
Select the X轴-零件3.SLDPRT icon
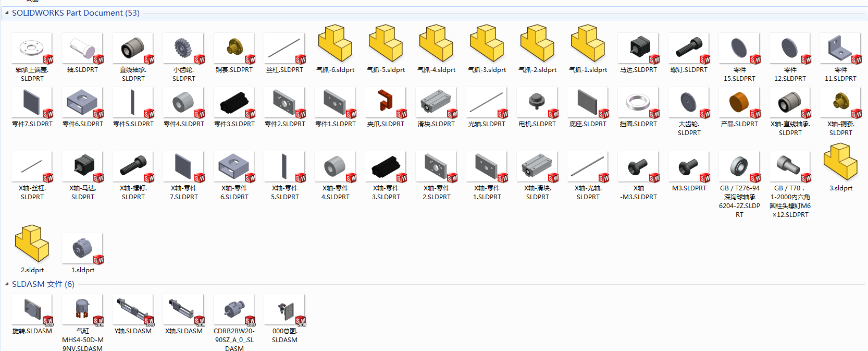tap(386, 167)
